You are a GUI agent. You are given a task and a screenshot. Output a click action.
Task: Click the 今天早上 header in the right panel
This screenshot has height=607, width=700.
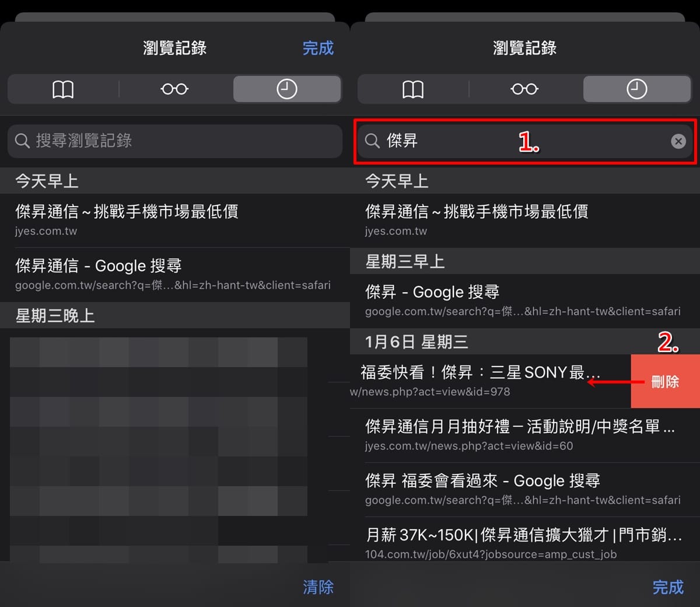coord(525,181)
